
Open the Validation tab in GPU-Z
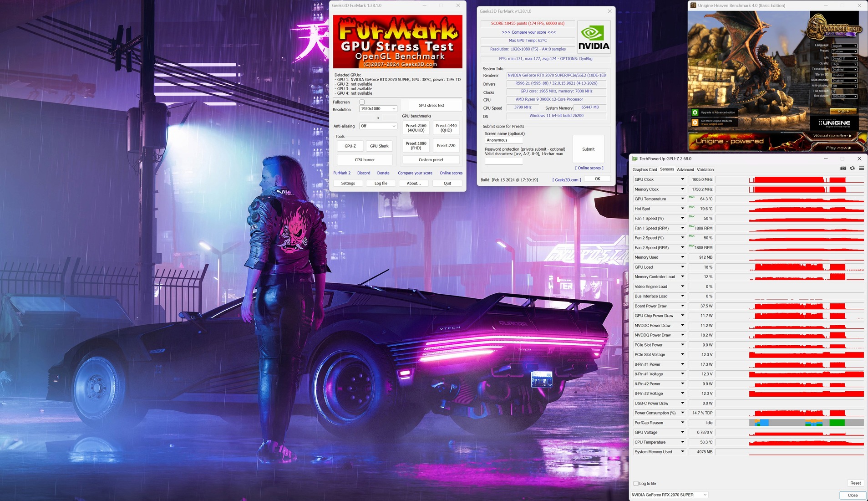[705, 169]
